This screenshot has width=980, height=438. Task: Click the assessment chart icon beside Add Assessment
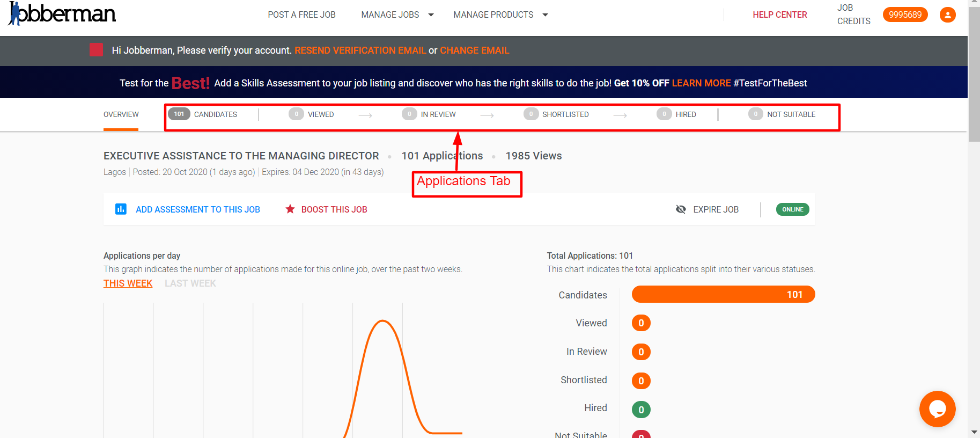coord(121,209)
